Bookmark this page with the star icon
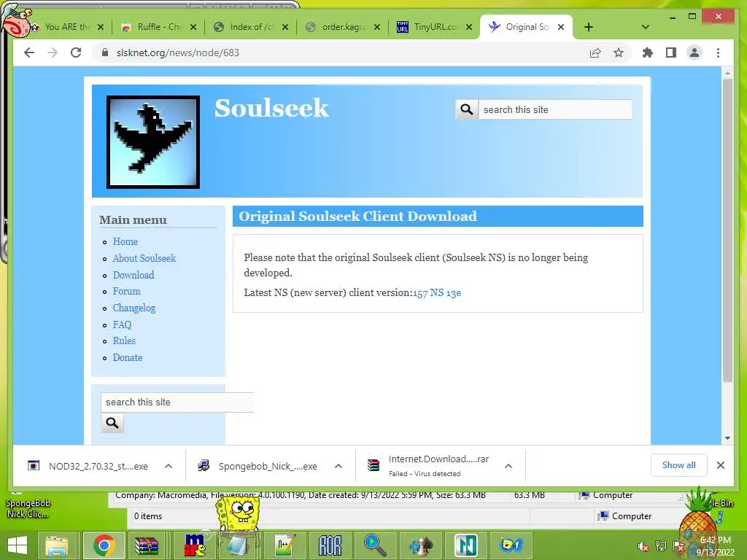This screenshot has width=747, height=560. pos(619,52)
